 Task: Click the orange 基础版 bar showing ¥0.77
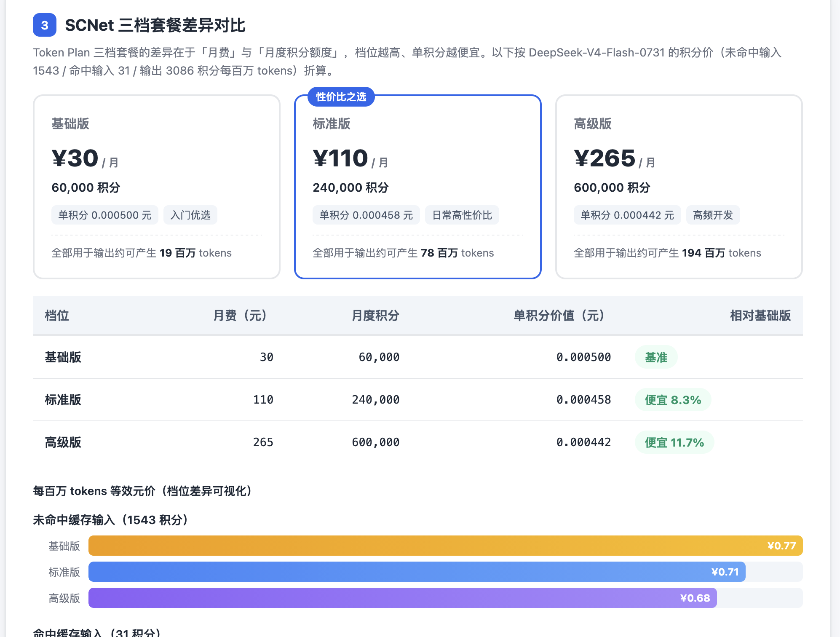446,546
